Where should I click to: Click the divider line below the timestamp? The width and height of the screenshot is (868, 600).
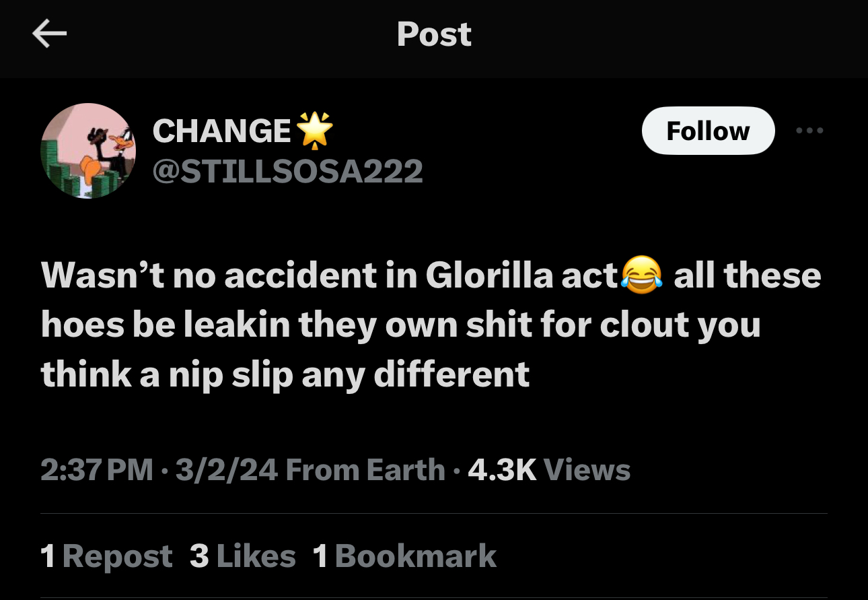(x=434, y=512)
